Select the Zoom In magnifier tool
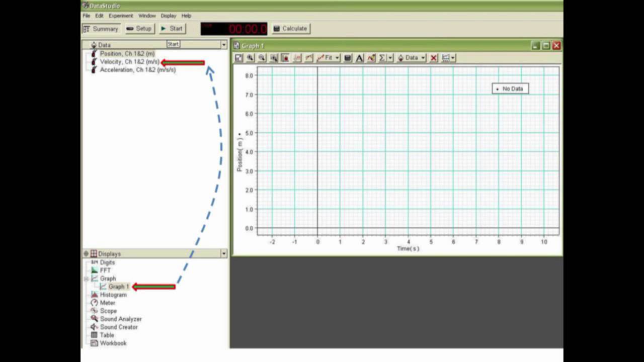 click(250, 58)
